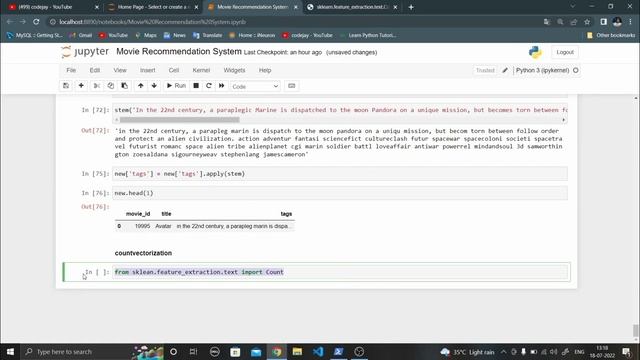Switch to Home Page Jupyter tab
The width and height of the screenshot is (640, 360).
[152, 7]
